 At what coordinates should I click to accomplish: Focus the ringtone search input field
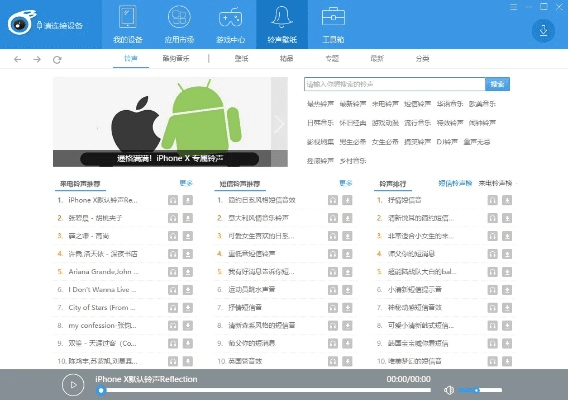(394, 84)
